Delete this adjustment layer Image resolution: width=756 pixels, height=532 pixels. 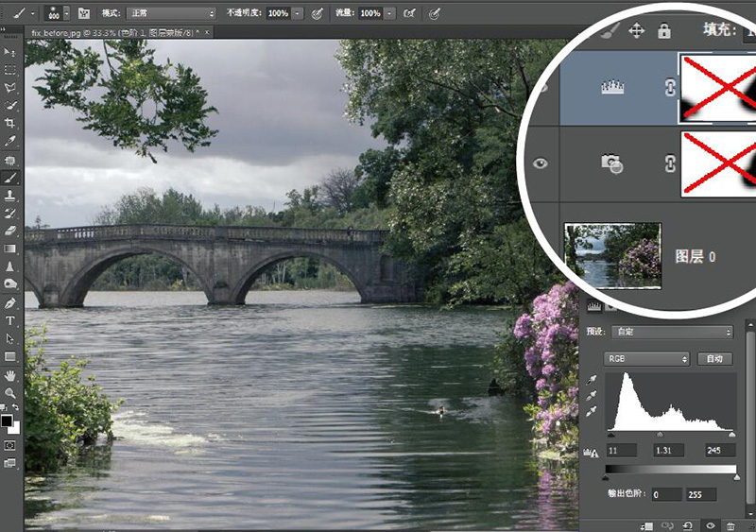[x=730, y=525]
